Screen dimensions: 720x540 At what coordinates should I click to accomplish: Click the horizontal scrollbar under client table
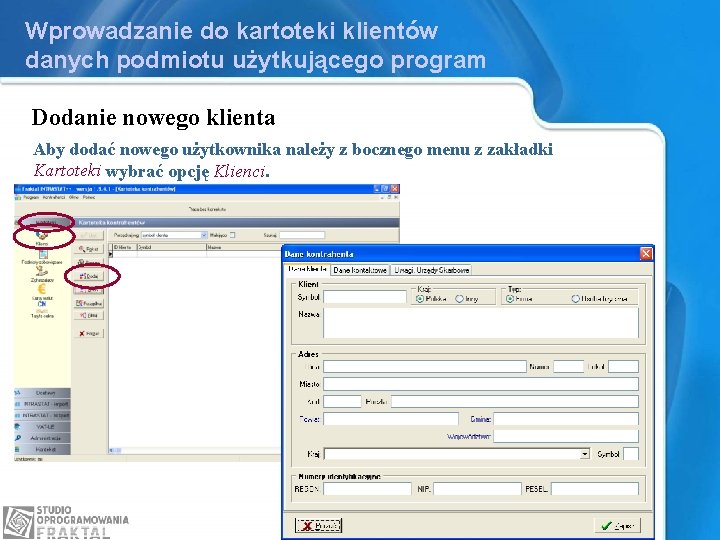(x=195, y=450)
